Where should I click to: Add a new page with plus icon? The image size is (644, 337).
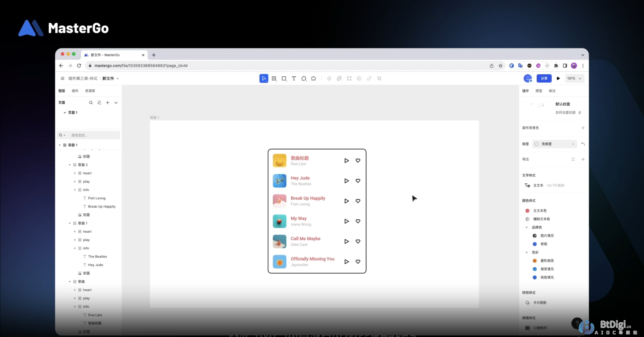click(107, 103)
